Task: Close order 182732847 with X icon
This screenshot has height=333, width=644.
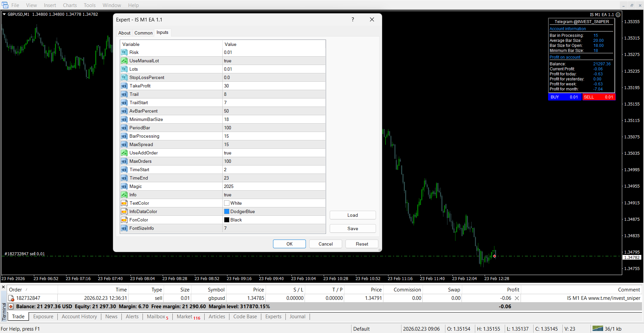Action: 517,298
